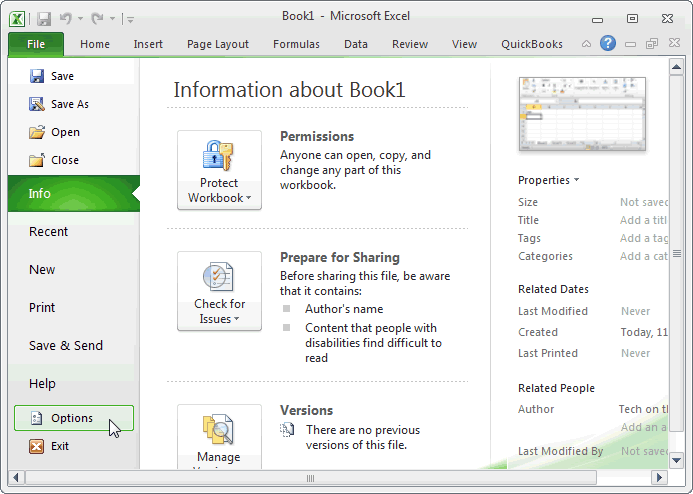Click the Redo arrow icon
Viewport: 693px width, 494px height.
tap(97, 18)
